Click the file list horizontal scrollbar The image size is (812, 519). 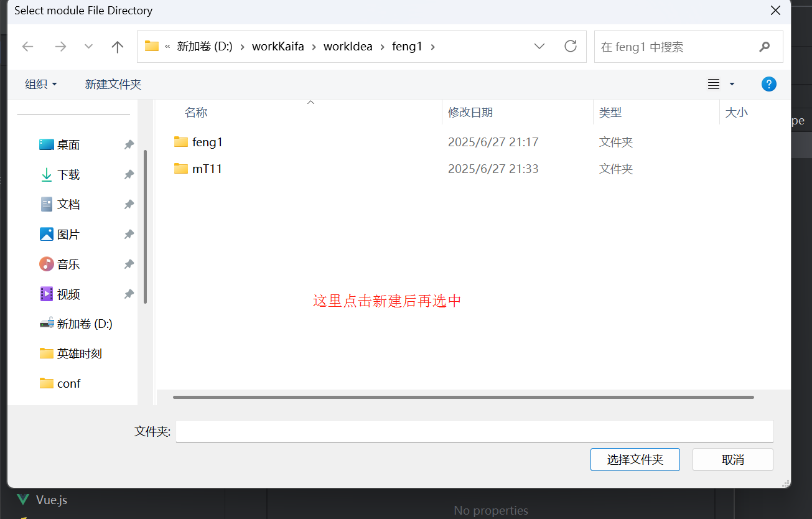(x=464, y=397)
